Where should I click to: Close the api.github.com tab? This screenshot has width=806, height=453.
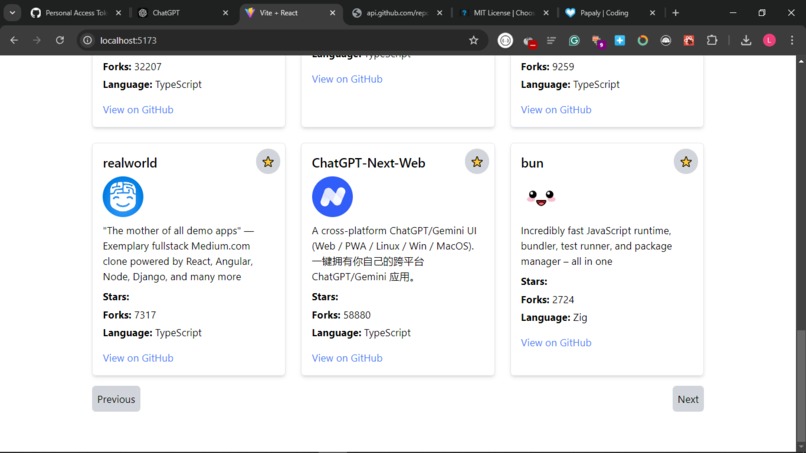(439, 13)
